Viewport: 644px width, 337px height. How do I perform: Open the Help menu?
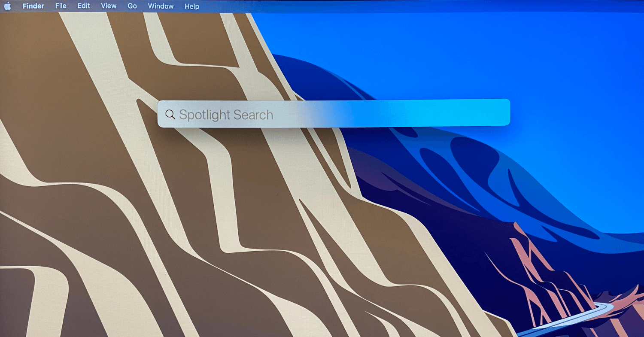pos(191,6)
